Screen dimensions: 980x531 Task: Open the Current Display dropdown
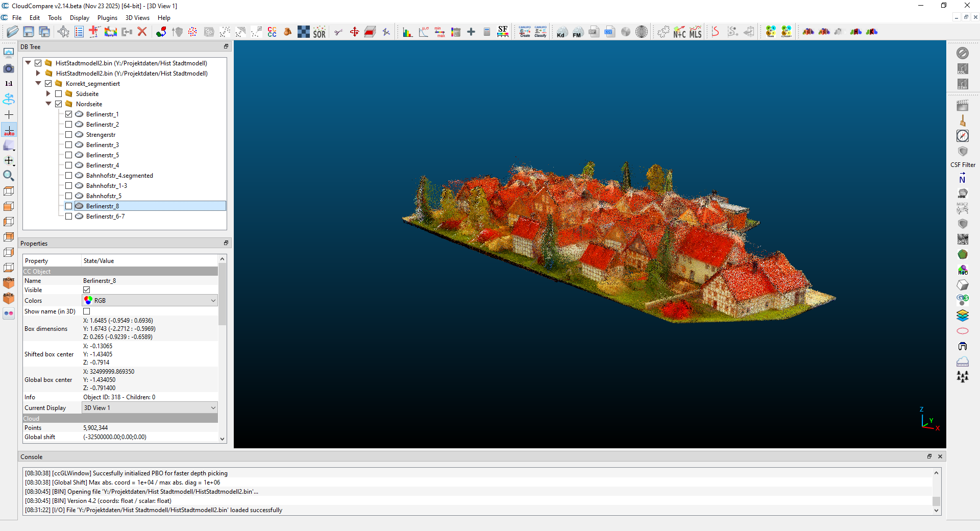150,408
